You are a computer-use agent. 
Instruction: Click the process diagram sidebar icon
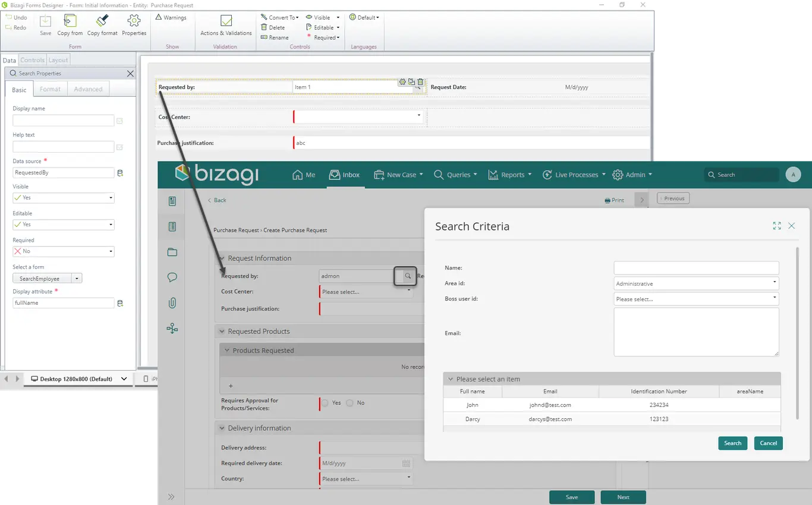pos(172,328)
